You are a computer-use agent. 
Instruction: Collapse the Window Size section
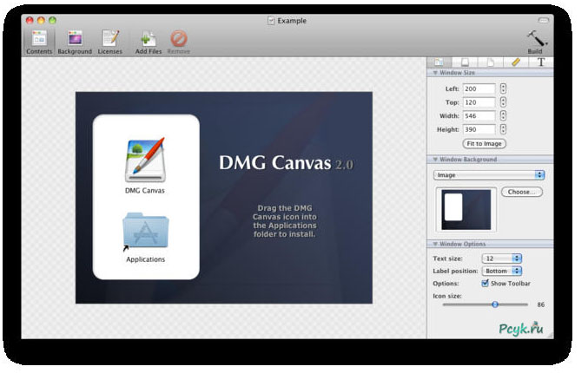tap(433, 73)
